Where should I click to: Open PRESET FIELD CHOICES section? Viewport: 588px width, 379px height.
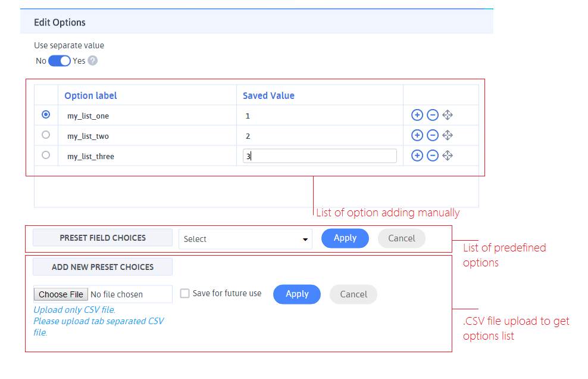point(102,238)
